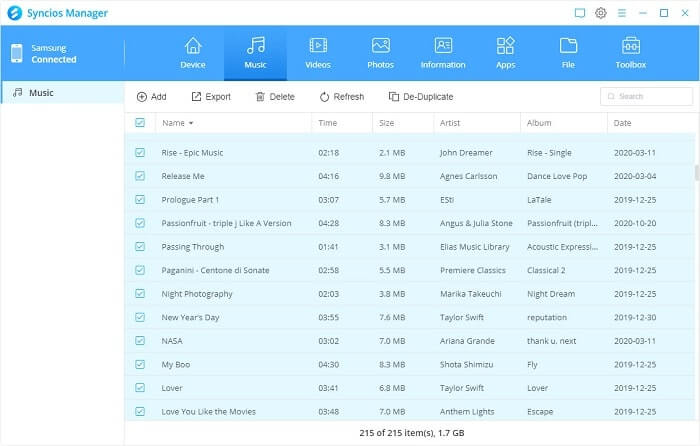Select Music in the left sidebar
700x446 pixels.
[62, 92]
